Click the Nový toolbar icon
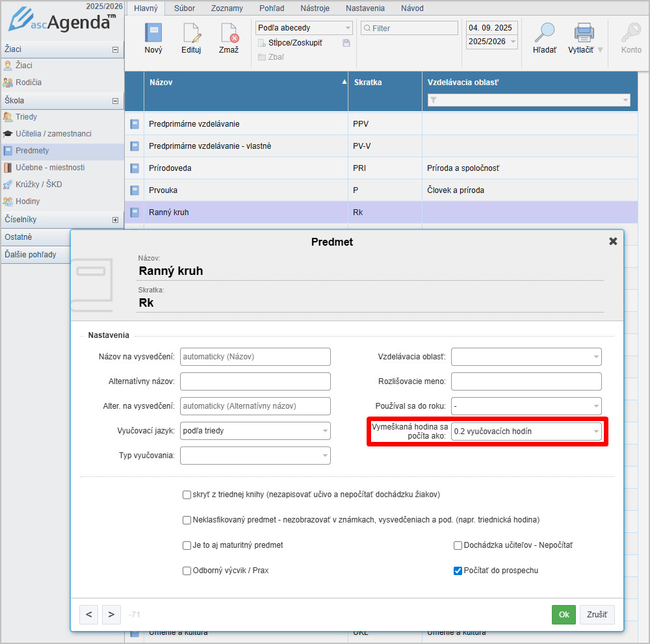Viewport: 650px width, 644px height. pyautogui.click(x=153, y=33)
